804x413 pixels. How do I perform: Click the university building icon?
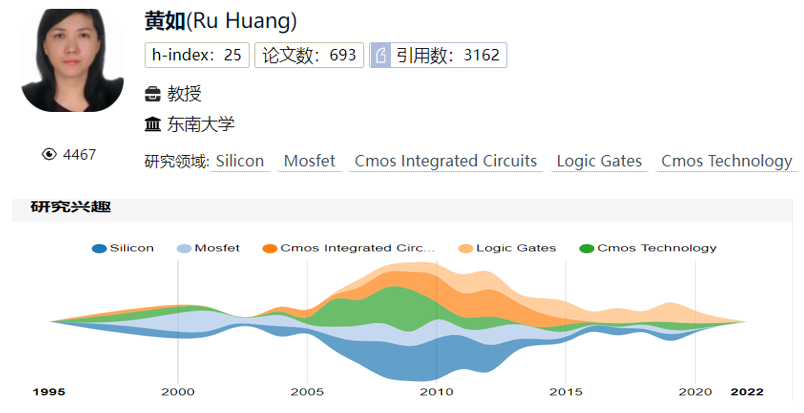click(x=153, y=125)
